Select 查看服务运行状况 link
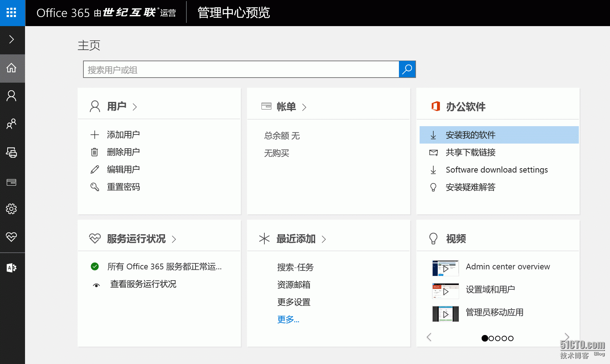 point(143,284)
